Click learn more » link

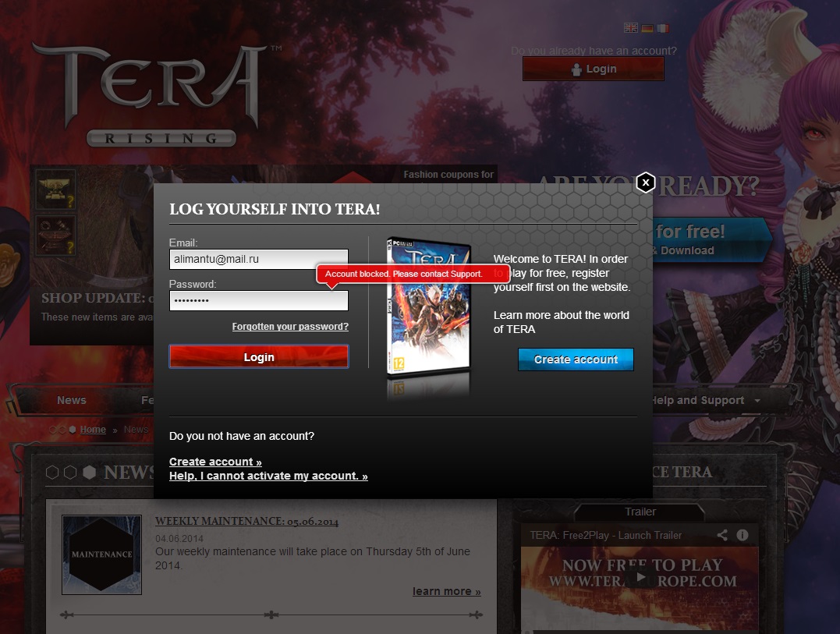[x=446, y=591]
